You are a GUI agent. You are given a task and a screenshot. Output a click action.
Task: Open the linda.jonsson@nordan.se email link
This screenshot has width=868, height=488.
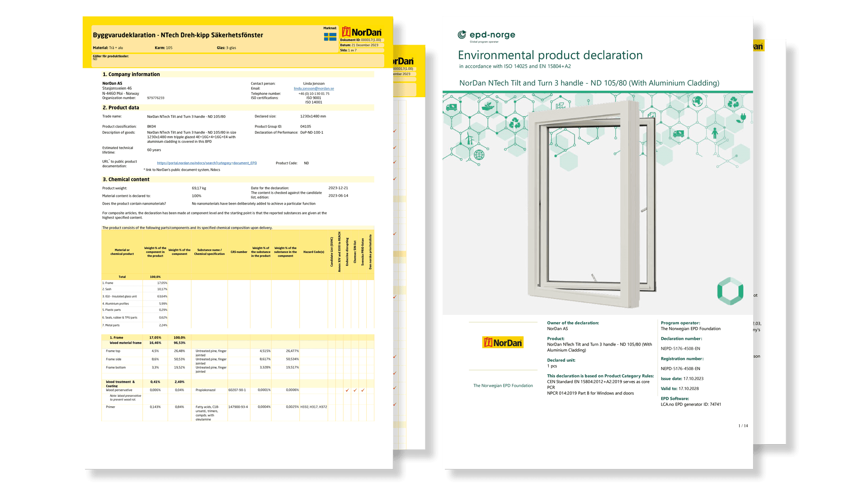314,89
